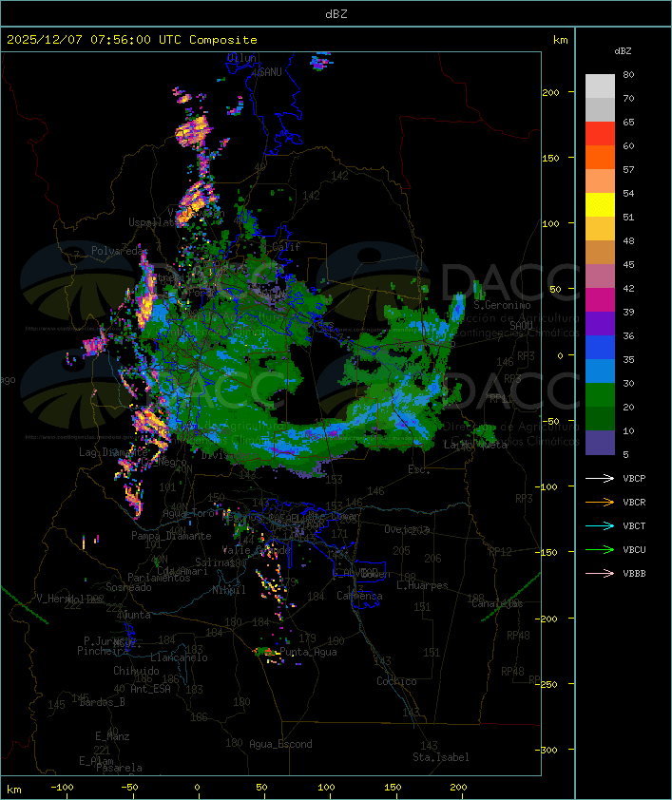Click the Punta_Agua map label
Image resolution: width=672 pixels, height=800 pixels.
click(x=308, y=652)
